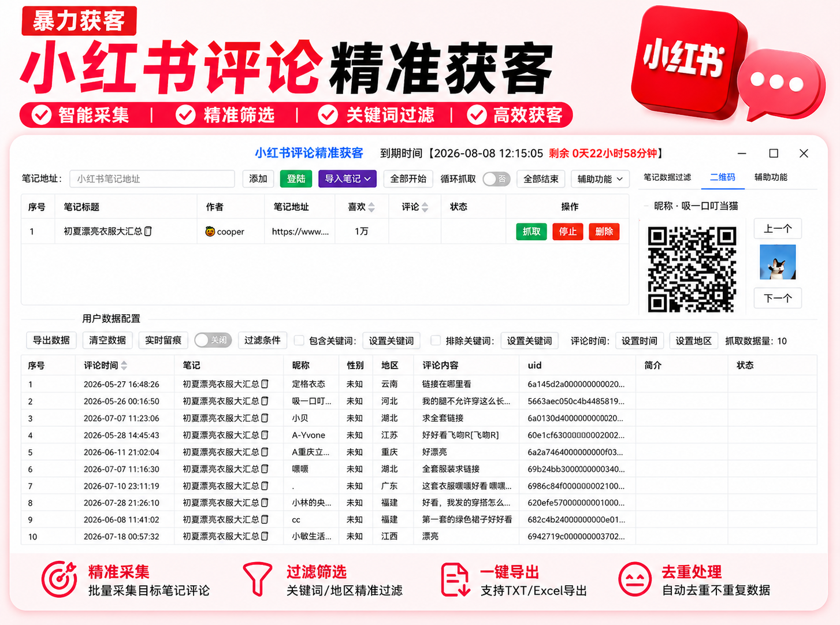Click 上一个 button
840x625 pixels.
point(778,229)
